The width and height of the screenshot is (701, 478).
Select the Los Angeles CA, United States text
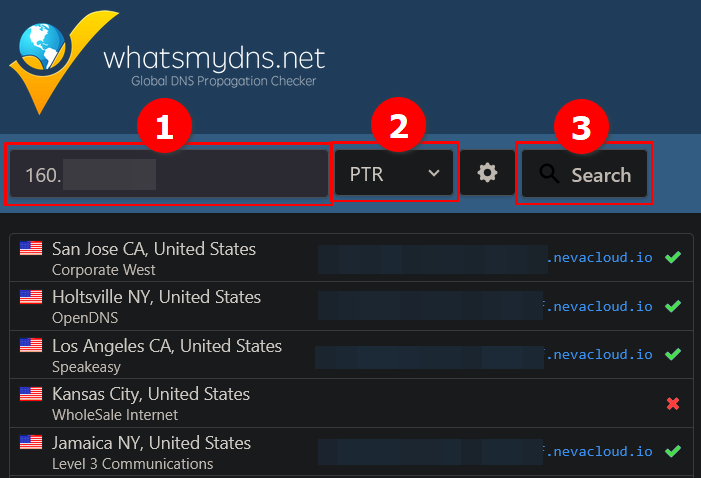click(x=167, y=346)
